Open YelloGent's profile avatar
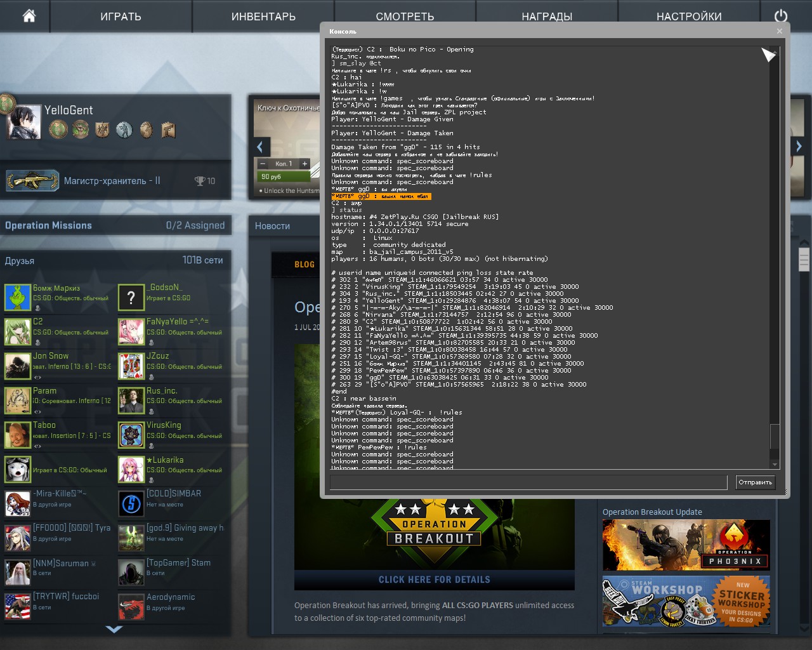Screen dimensions: 812x650 pos(23,121)
